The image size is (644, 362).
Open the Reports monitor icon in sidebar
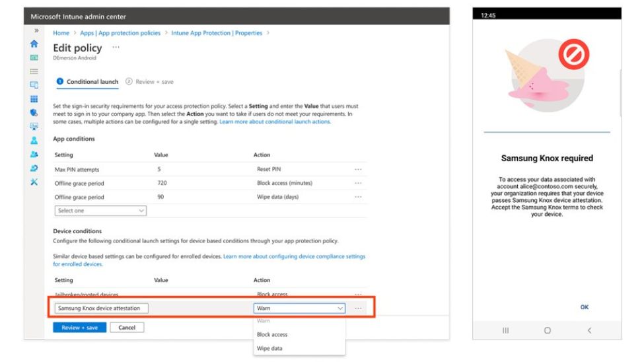point(34,127)
